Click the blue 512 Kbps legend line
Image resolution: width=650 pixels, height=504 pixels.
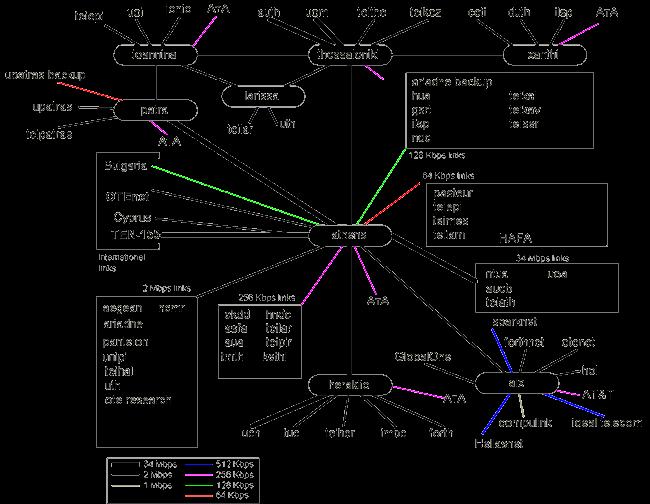199,465
